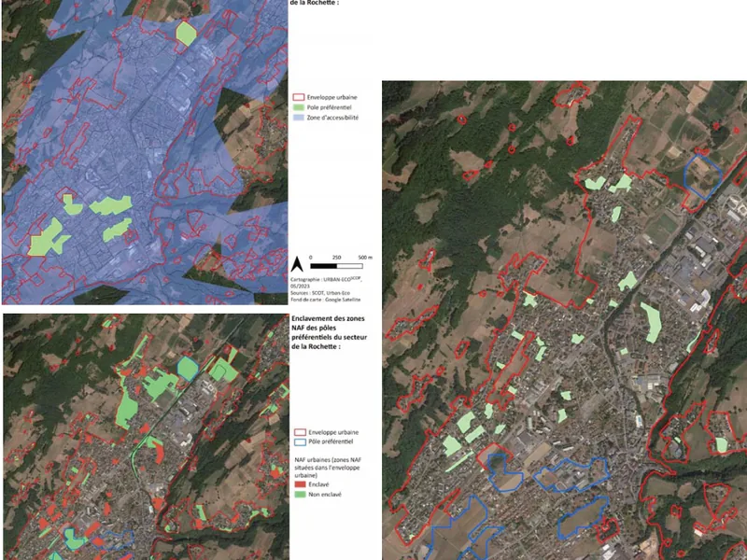Image resolution: width=747 pixels, height=560 pixels.
Task: Click the black north arrow symbol
Action: [x=297, y=264]
